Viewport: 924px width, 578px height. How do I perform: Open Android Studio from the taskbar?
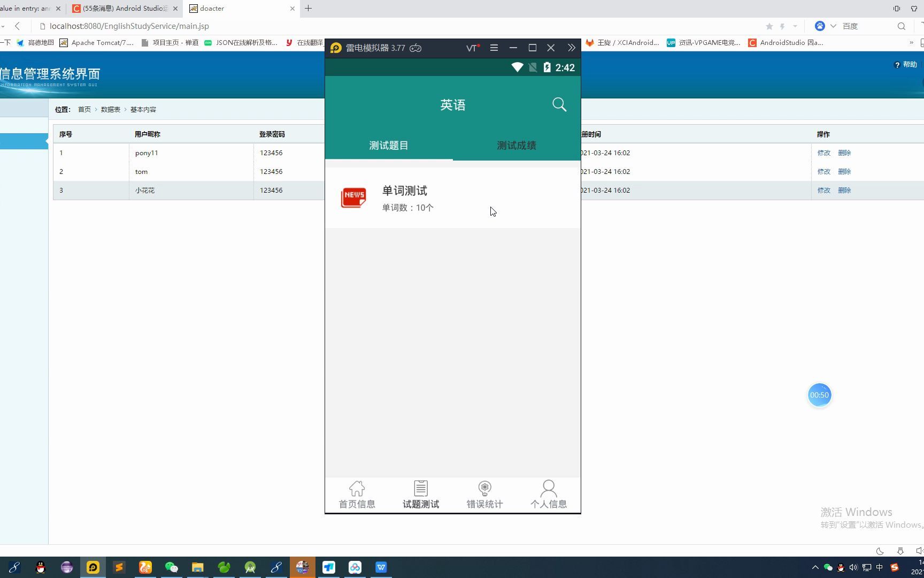(250, 567)
